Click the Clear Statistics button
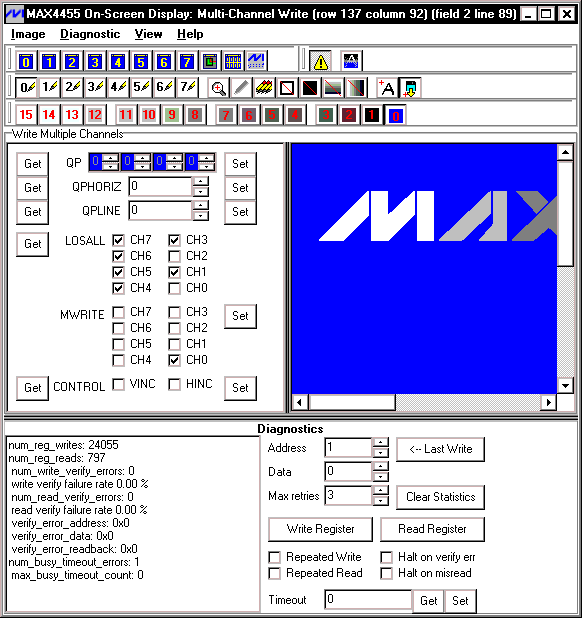582x618 pixels. [441, 497]
